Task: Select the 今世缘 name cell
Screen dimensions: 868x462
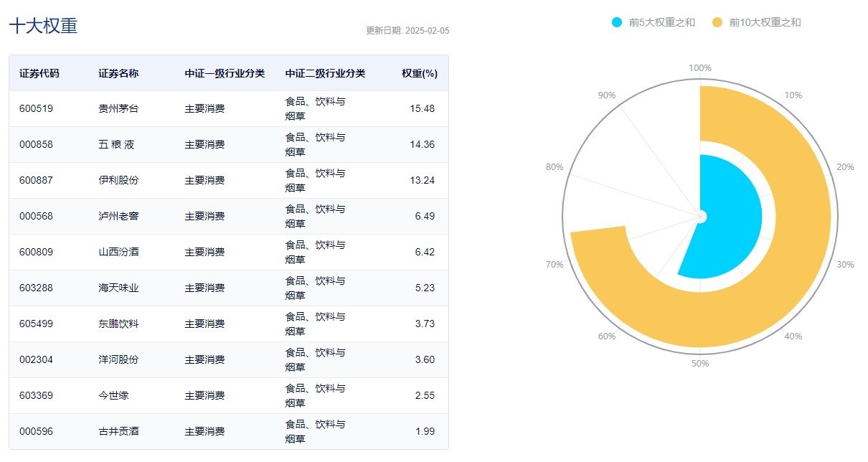Action: point(113,395)
